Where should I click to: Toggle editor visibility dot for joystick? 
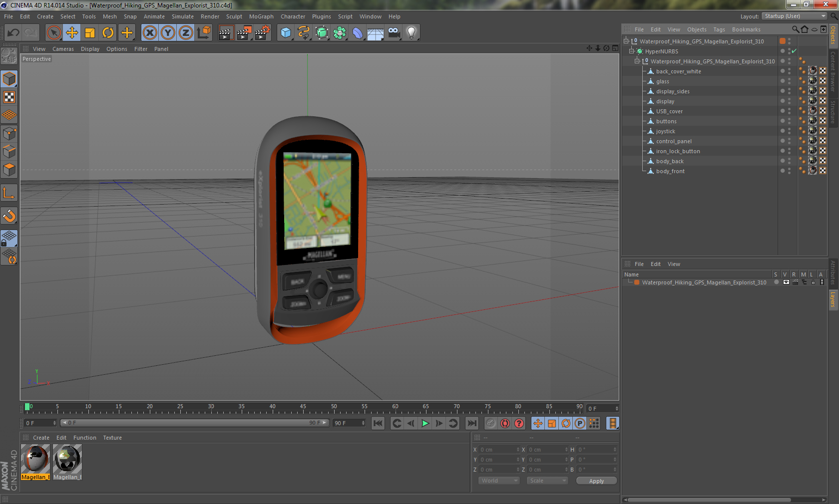pos(789,129)
